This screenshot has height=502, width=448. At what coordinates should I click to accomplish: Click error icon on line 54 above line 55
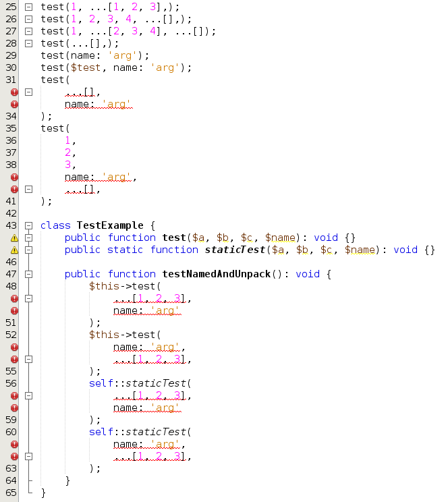click(x=14, y=360)
